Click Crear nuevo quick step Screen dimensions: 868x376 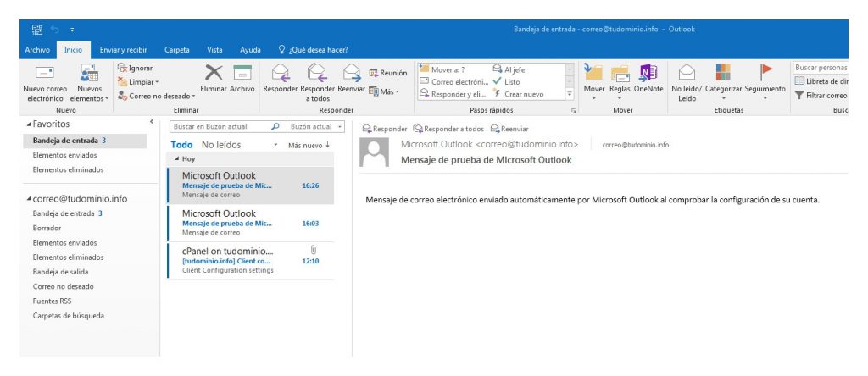click(x=518, y=94)
